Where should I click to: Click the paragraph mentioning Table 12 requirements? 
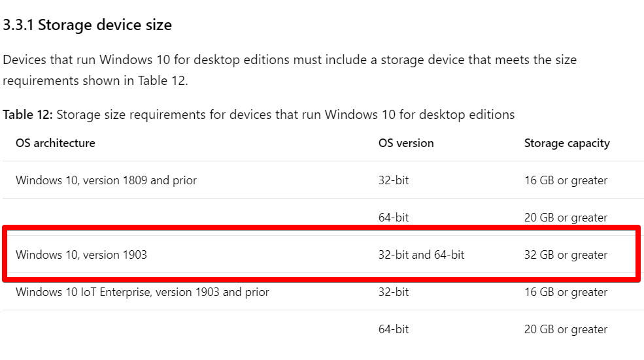point(290,70)
